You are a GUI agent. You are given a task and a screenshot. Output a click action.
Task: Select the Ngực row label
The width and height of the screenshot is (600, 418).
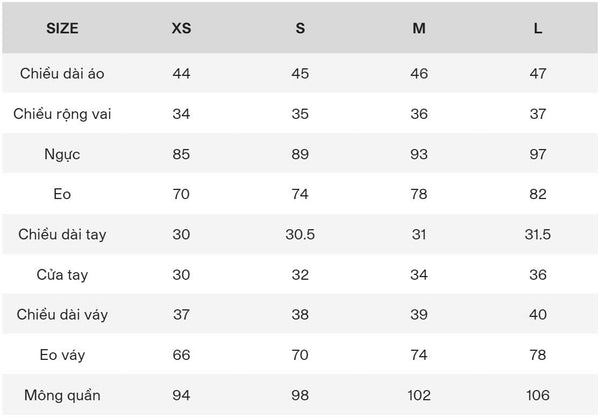(62, 154)
